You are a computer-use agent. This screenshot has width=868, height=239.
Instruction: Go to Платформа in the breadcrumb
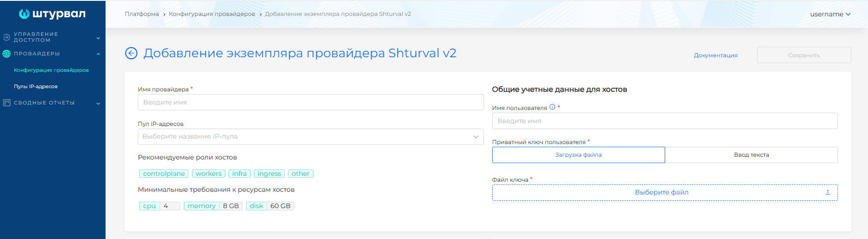point(141,14)
